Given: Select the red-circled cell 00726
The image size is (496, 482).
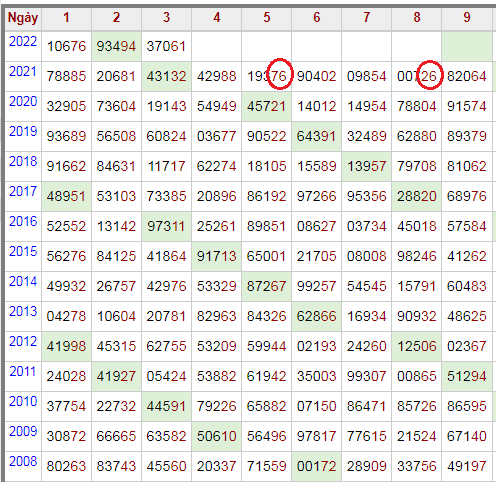Looking at the screenshot, I should pos(417,76).
